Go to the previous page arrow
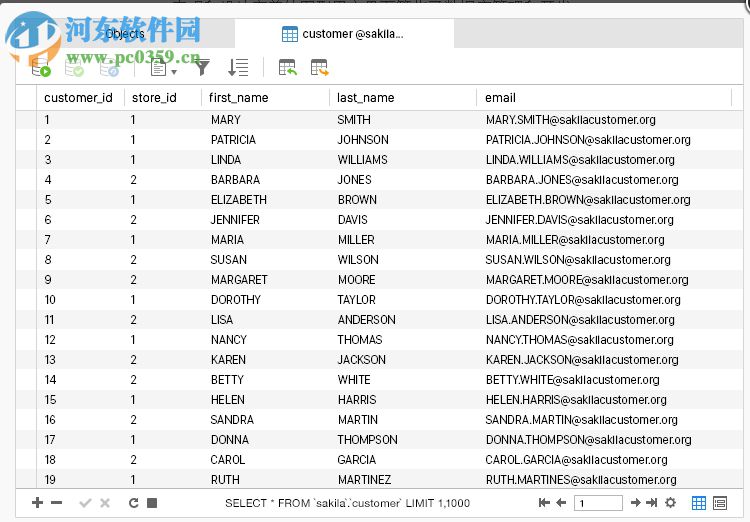Image resolution: width=750 pixels, height=522 pixels. coord(561,502)
